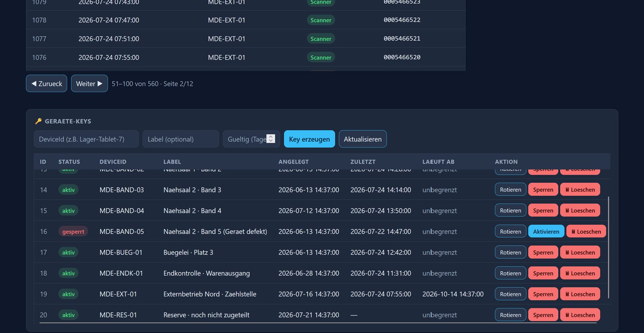Viewport: 644px width, 333px height.
Task: Sperren the MDE-BAND-03 key
Action: coord(543,190)
